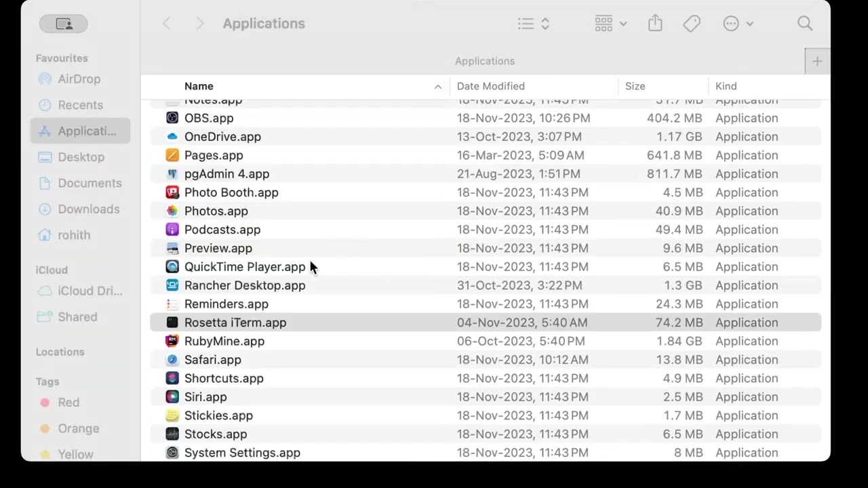
Task: Click the Locations sidebar heading
Action: pyautogui.click(x=60, y=352)
